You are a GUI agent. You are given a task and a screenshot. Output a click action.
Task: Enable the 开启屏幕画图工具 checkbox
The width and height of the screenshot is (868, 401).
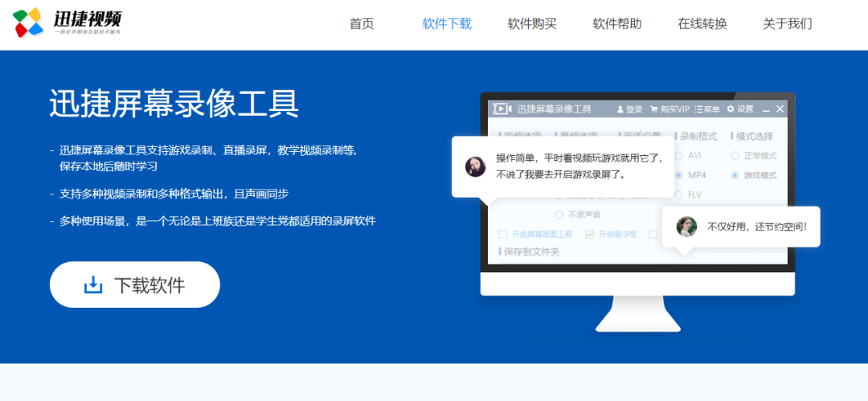(502, 234)
